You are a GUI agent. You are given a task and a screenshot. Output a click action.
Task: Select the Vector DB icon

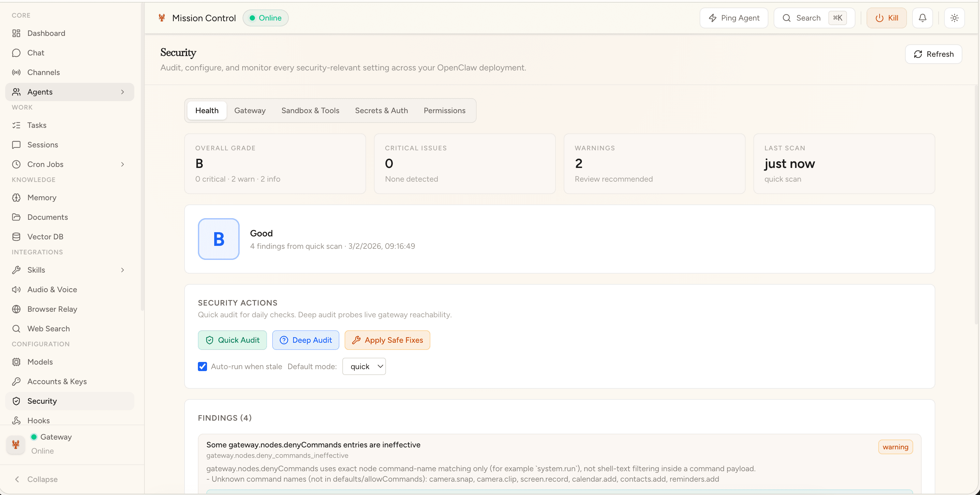pos(16,236)
